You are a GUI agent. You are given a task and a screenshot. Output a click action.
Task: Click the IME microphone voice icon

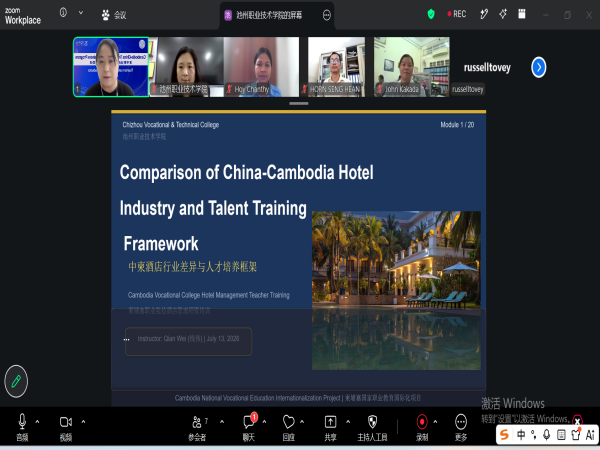pyautogui.click(x=547, y=435)
